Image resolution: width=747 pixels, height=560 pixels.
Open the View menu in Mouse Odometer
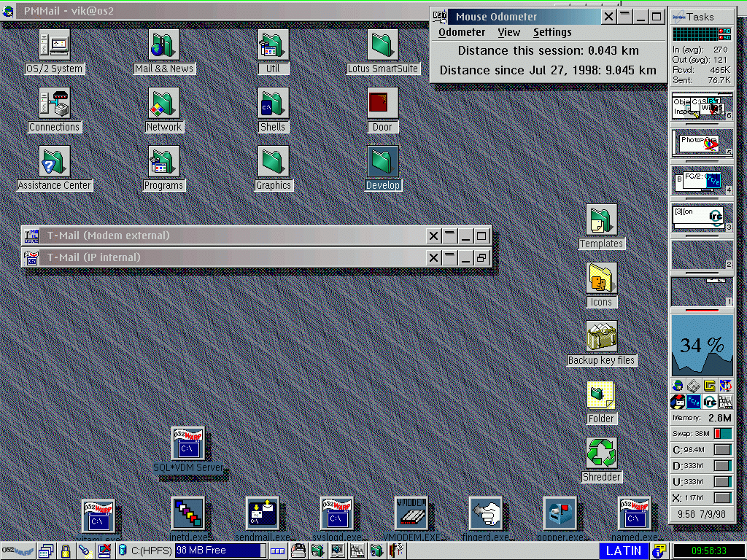[508, 32]
